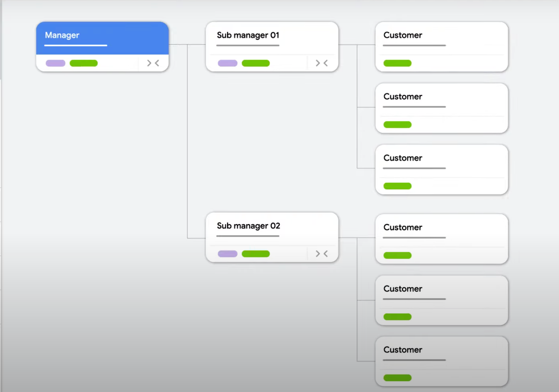Toggle branch expansion on the Manager card
559x392 pixels.
coord(148,63)
